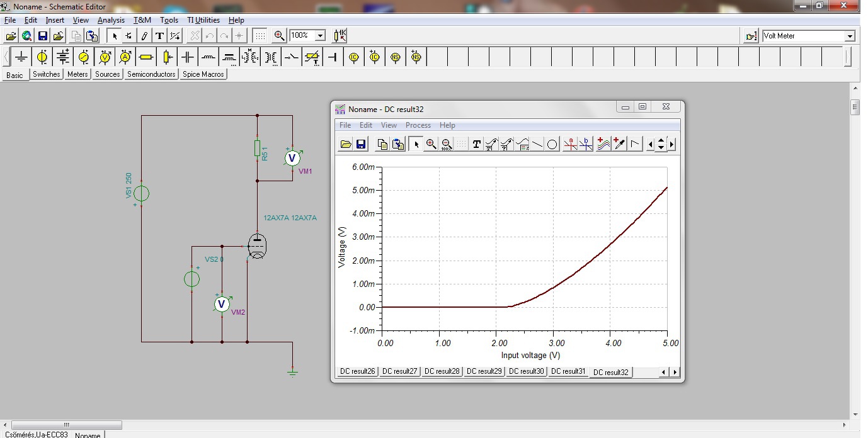Select the ammeter component
Screen dimensions: 868x438
coord(125,57)
